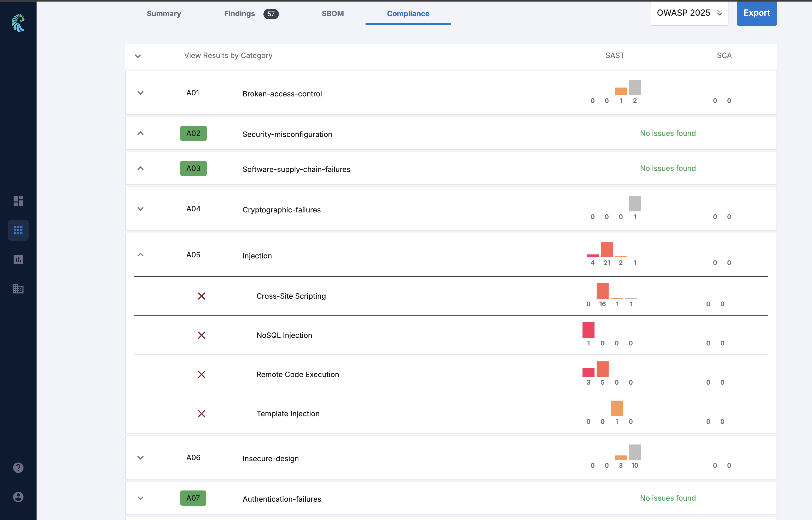Click the gray bar for Cryptographic-failures
The height and width of the screenshot is (520, 812).
point(634,204)
